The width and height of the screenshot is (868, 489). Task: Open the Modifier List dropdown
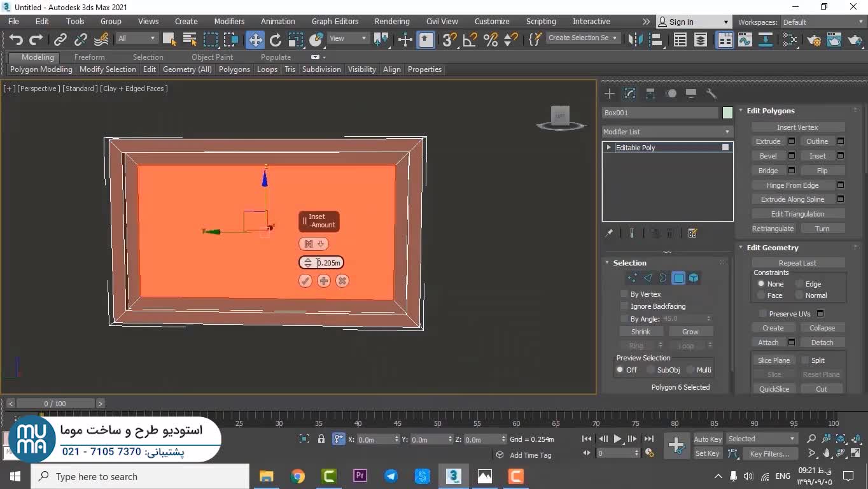[x=666, y=132]
